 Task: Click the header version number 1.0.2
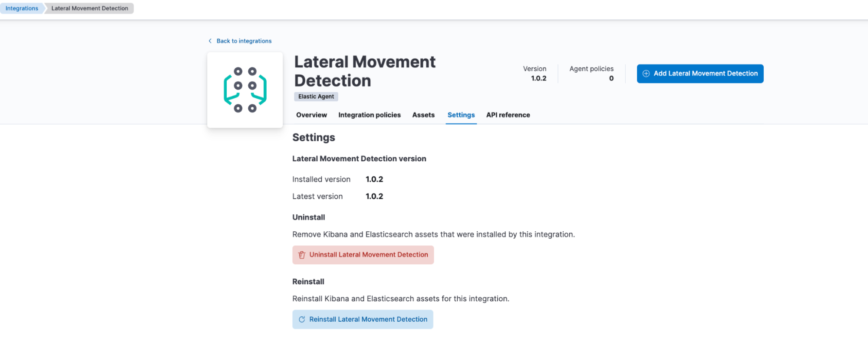(538, 78)
